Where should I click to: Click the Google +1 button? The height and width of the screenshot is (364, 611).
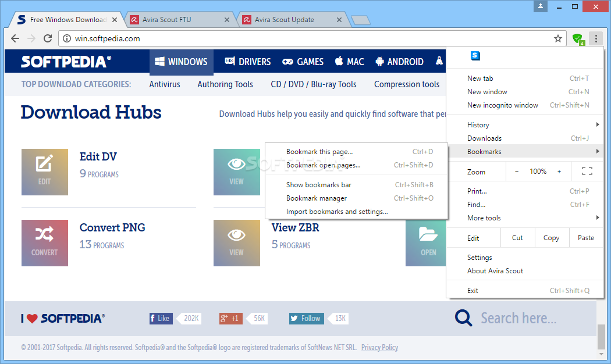230,319
